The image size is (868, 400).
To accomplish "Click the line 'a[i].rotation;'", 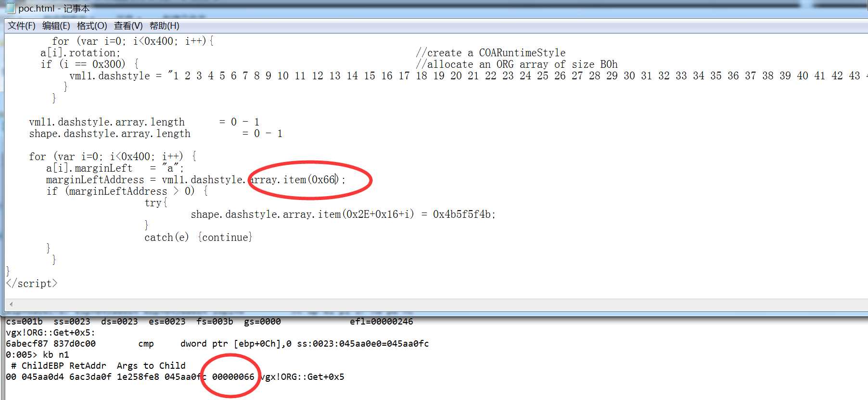I will click(x=80, y=53).
